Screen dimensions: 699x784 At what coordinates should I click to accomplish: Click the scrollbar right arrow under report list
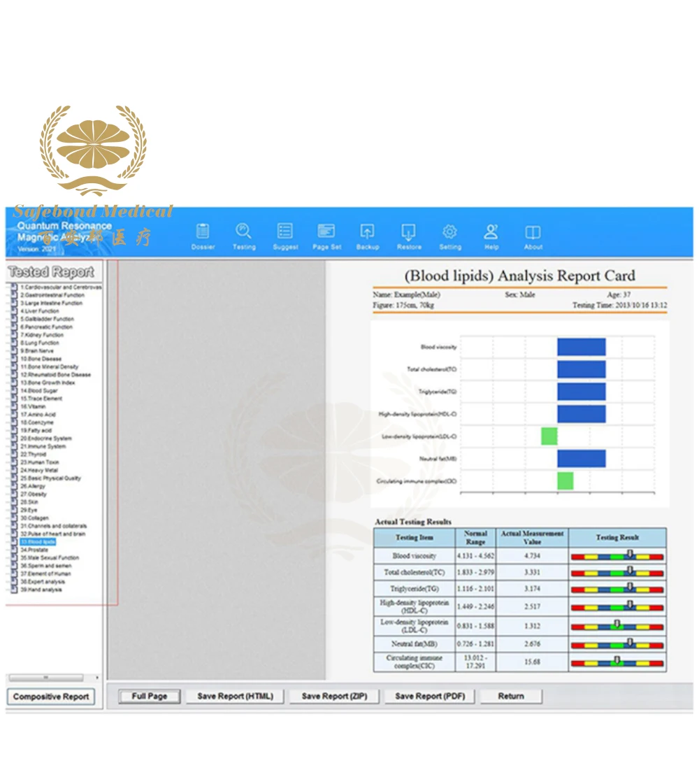click(x=97, y=678)
